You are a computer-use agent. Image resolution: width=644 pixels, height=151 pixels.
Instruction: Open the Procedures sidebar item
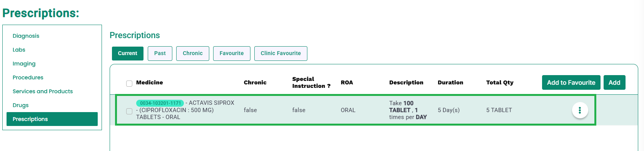[x=28, y=77]
